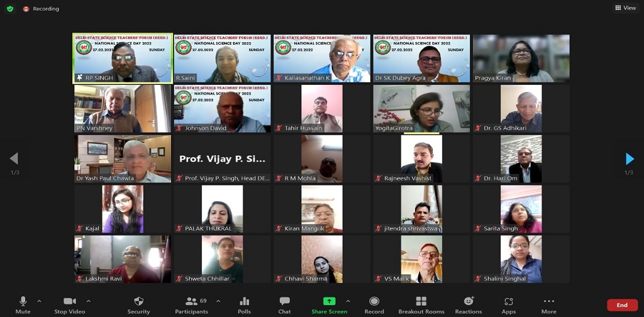Toggle Stop Video camera
644x317 pixels.
tap(69, 306)
